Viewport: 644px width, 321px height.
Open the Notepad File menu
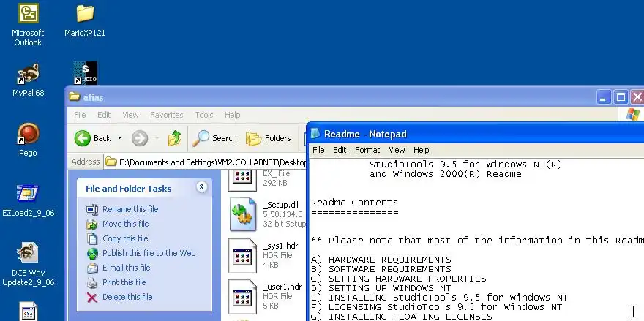[x=318, y=150]
